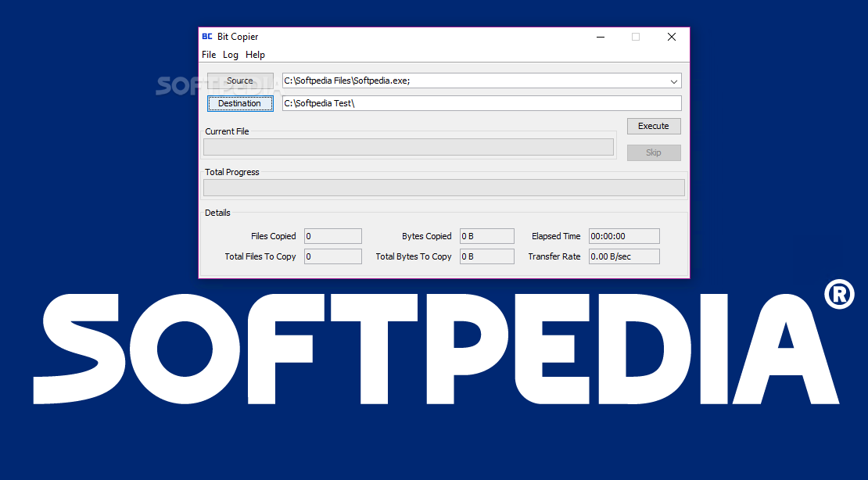Click the Total Progress bar
The image size is (868, 480).
[444, 188]
